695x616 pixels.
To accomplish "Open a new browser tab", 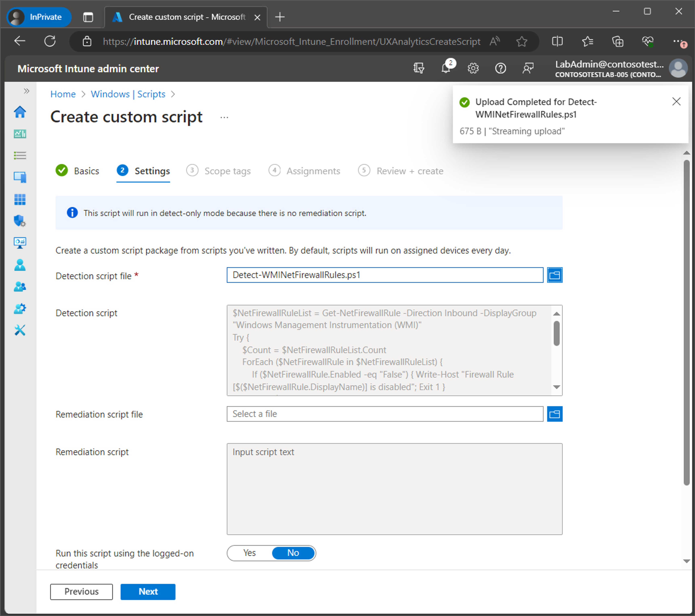I will click(x=279, y=17).
